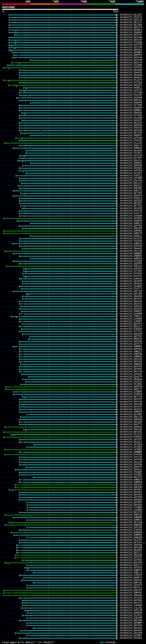Click the green ~80% identity scale segment
This screenshot has height=644, width=146.
coord(101,4)
